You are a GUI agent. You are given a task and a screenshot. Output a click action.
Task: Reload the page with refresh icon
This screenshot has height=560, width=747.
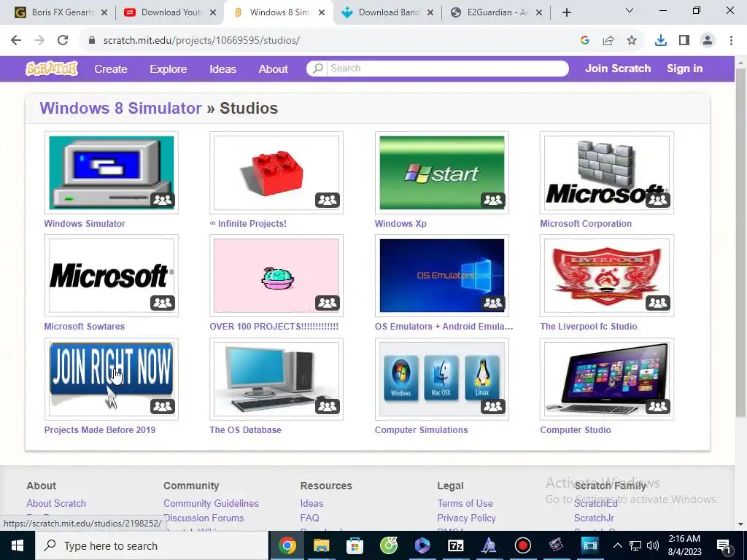[x=63, y=40]
